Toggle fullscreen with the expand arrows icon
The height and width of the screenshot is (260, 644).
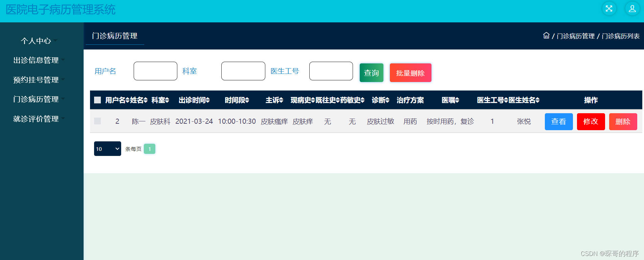pos(609,9)
